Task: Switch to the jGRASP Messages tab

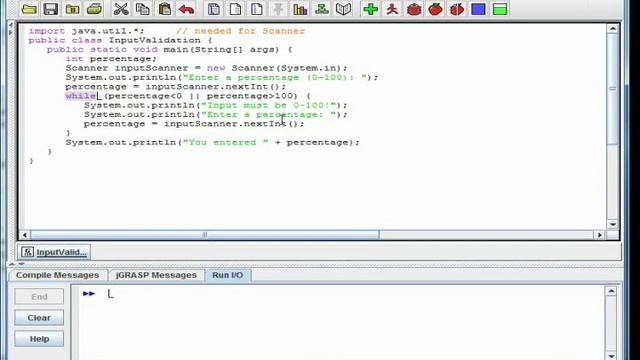Action: coord(156,275)
